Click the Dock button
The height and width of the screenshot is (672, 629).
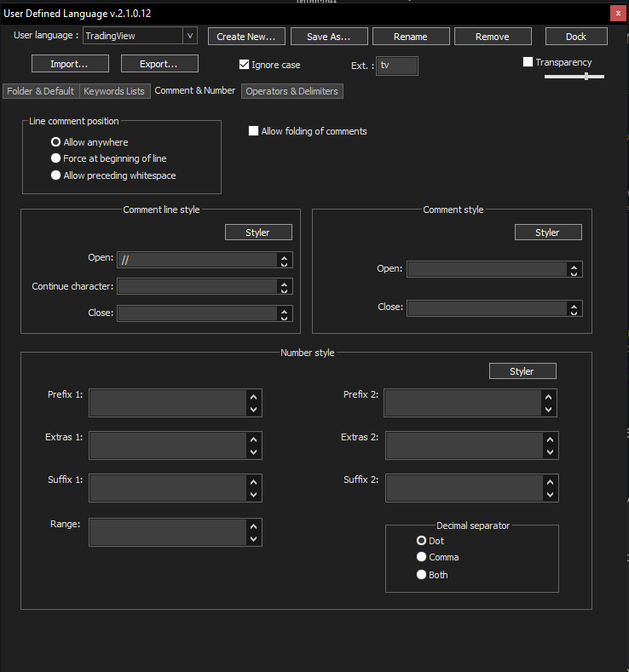pyautogui.click(x=576, y=37)
